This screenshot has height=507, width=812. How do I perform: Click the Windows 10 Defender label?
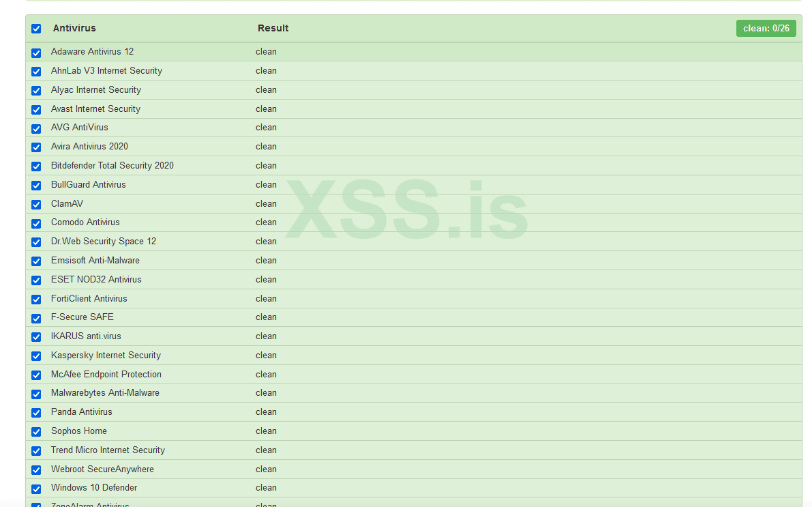(93, 487)
